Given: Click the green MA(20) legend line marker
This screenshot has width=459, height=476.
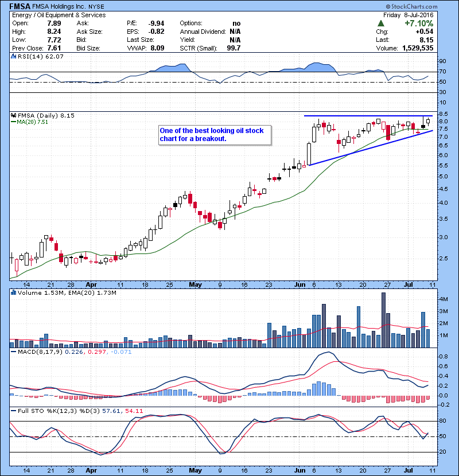Looking at the screenshot, I should [x=13, y=122].
